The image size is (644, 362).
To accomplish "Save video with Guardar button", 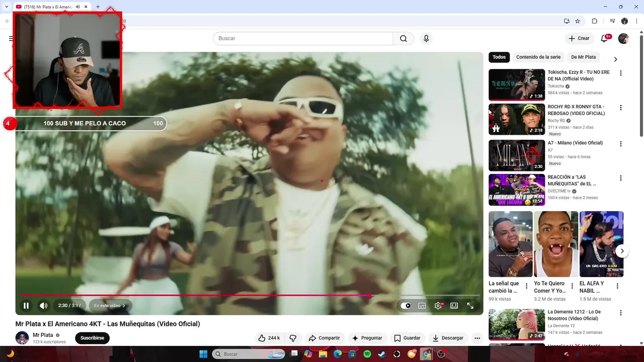I will click(x=407, y=338).
